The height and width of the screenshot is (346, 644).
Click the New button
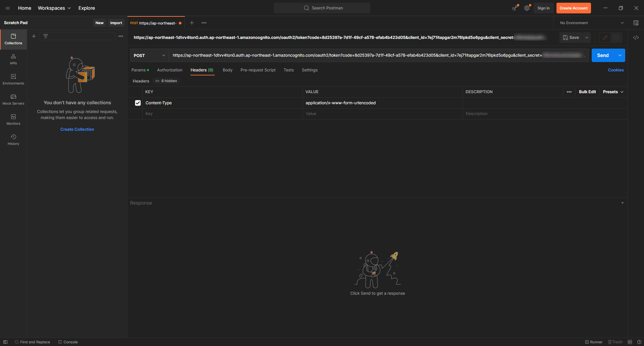click(99, 23)
